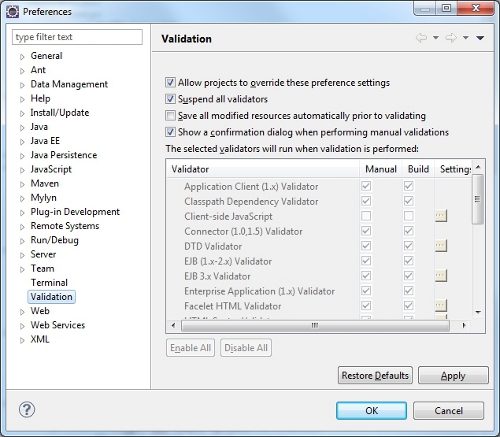500x437 pixels.
Task: Expand the General tree node
Action: (x=22, y=57)
